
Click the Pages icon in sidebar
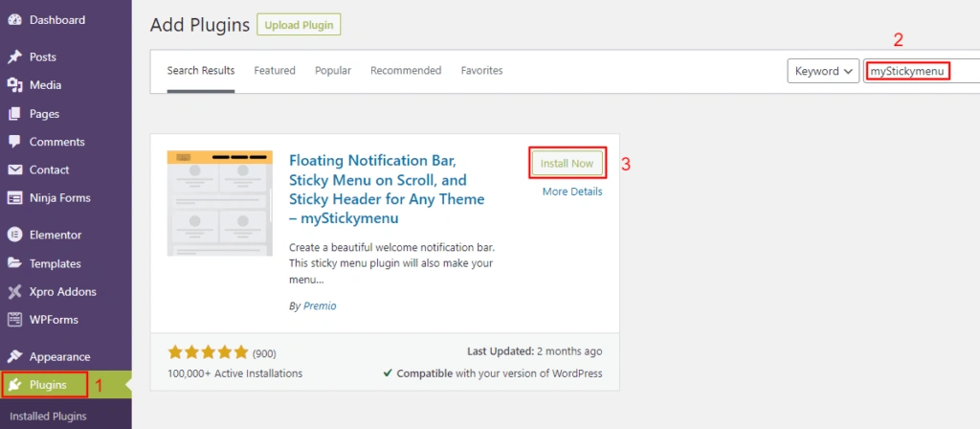14,114
